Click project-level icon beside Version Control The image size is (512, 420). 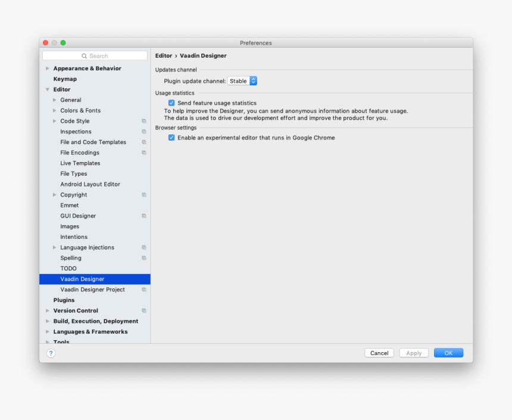(143, 310)
